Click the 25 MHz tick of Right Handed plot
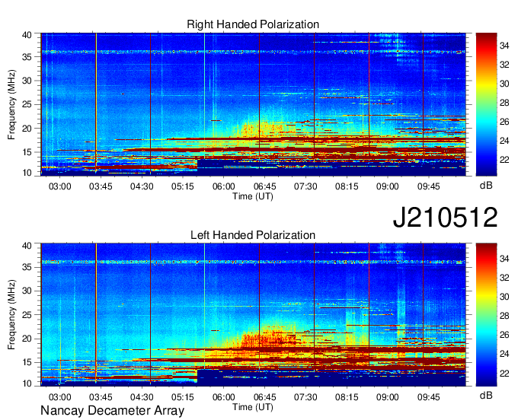Viewport: 518px width, 420px height. (27, 104)
